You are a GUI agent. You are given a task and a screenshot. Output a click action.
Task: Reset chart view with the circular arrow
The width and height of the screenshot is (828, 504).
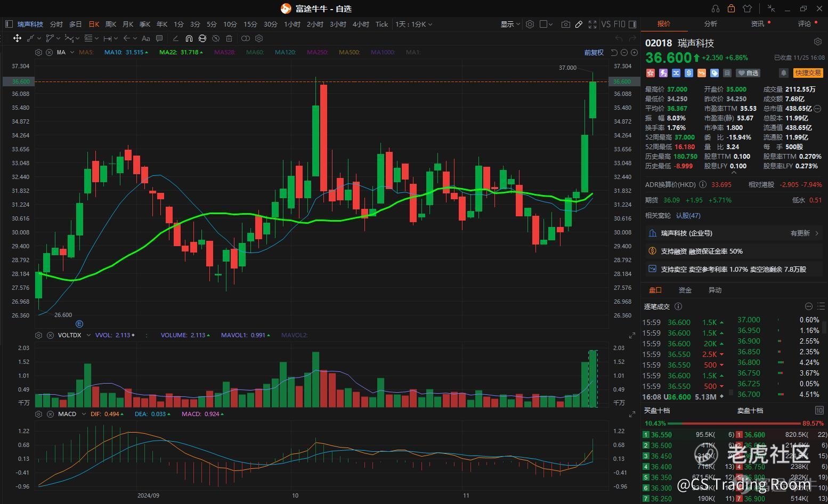[x=614, y=52]
